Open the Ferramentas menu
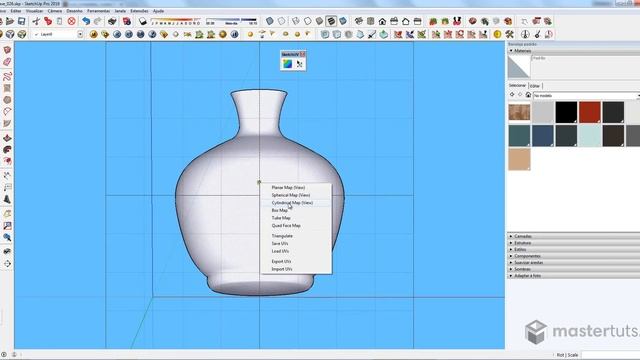 [98, 11]
